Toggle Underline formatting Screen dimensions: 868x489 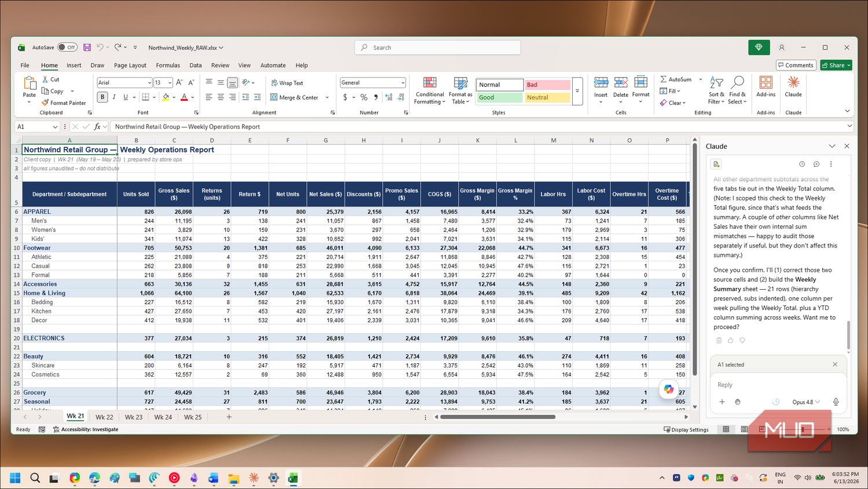[x=125, y=97]
